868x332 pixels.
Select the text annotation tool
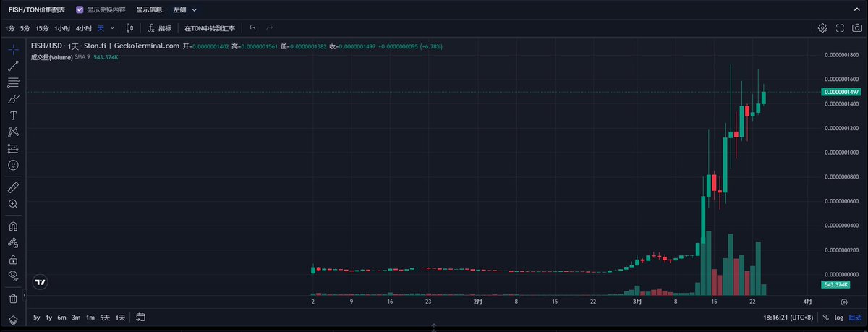pyautogui.click(x=13, y=116)
